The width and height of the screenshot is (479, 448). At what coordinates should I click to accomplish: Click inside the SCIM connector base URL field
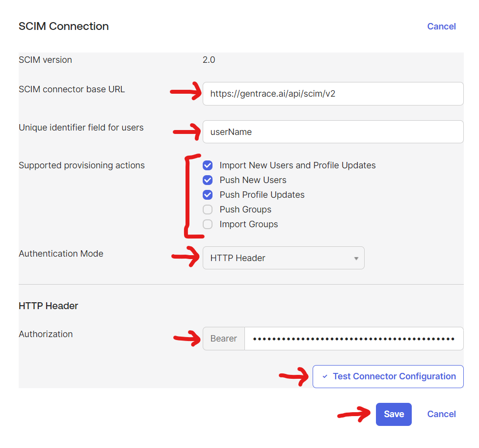pos(333,94)
